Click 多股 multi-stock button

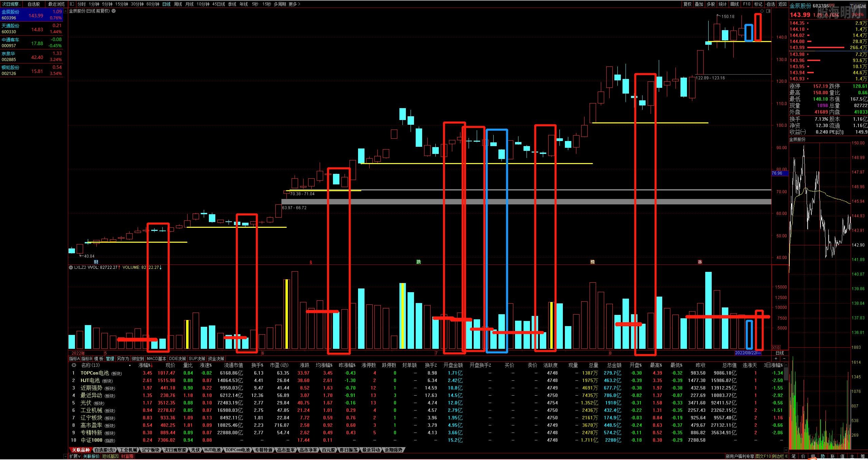click(711, 4)
